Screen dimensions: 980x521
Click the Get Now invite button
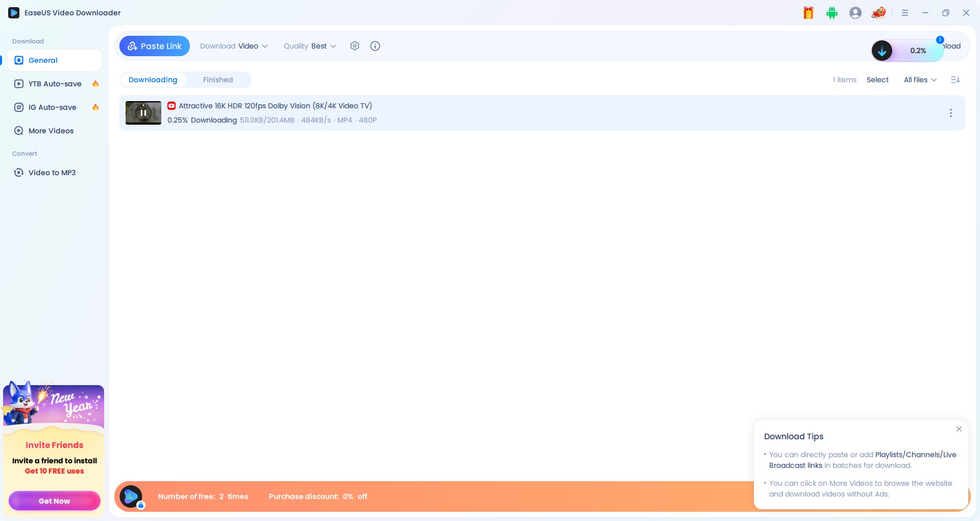point(54,501)
